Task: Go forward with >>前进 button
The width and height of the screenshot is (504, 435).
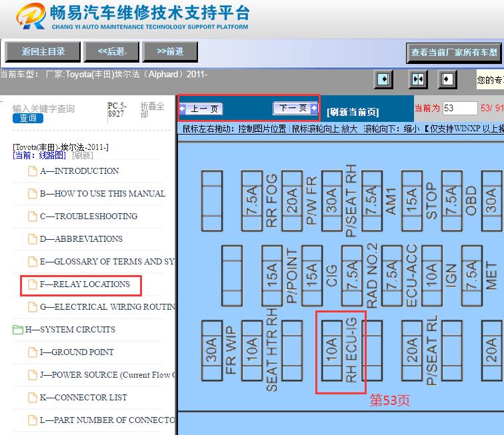Action: [x=170, y=51]
